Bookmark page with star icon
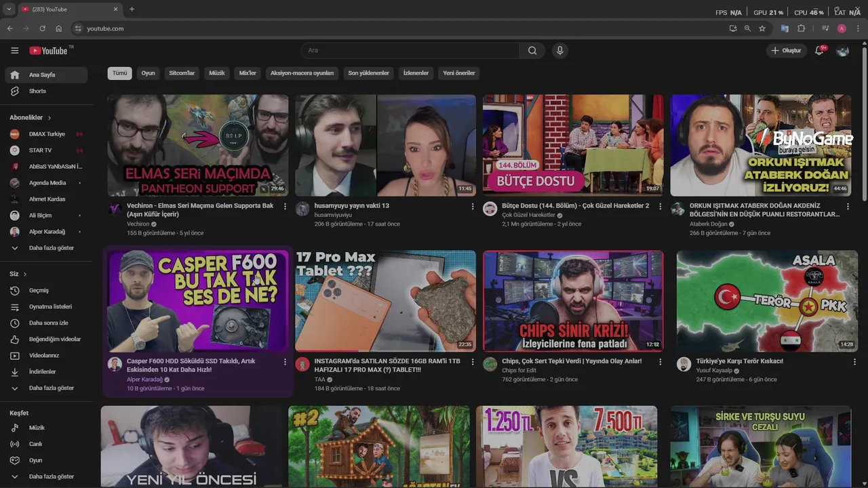Image resolution: width=868 pixels, height=488 pixels. pyautogui.click(x=762, y=28)
